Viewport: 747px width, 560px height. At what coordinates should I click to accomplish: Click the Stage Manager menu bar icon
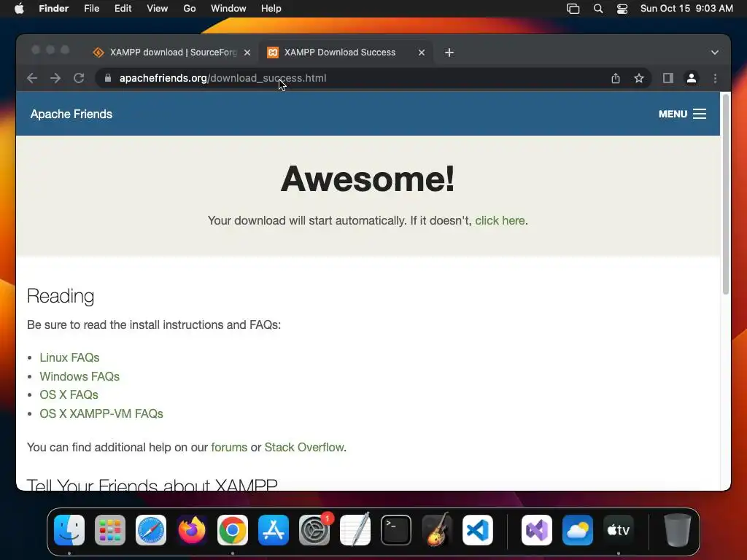(573, 9)
